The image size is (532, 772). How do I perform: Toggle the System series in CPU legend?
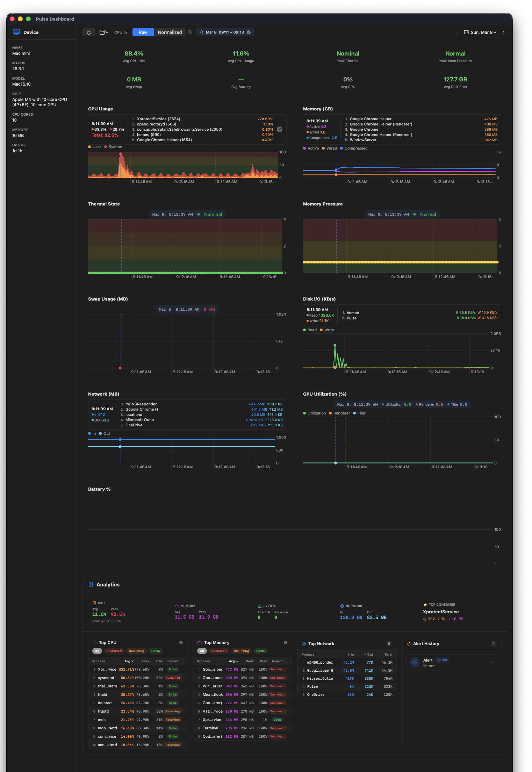pos(113,147)
